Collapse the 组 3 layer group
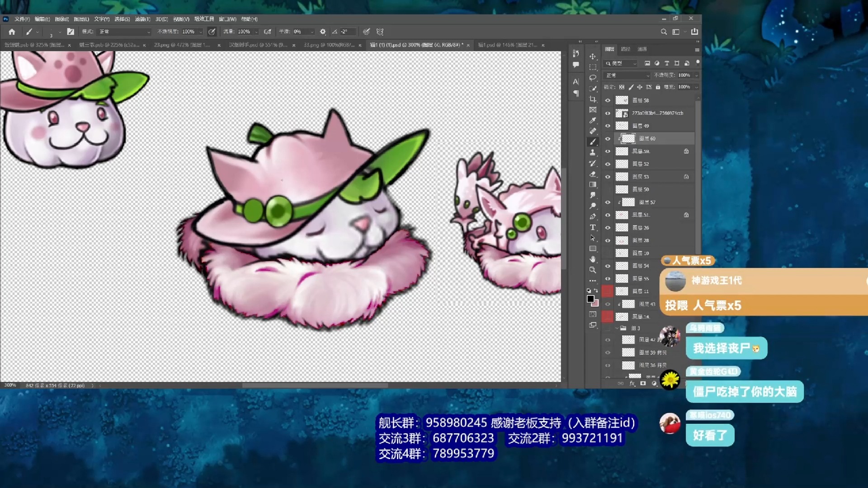 (x=617, y=328)
